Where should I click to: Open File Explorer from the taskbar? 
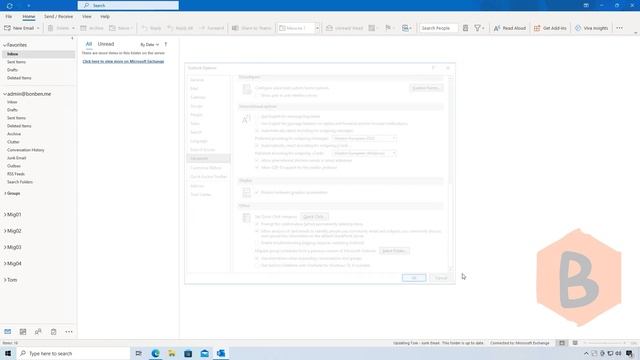172,353
